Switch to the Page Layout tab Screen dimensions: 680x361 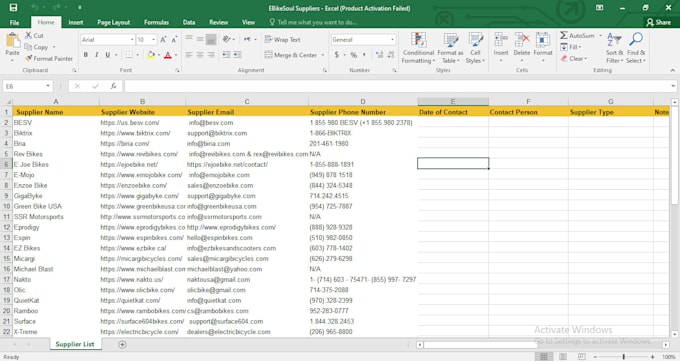pos(114,22)
